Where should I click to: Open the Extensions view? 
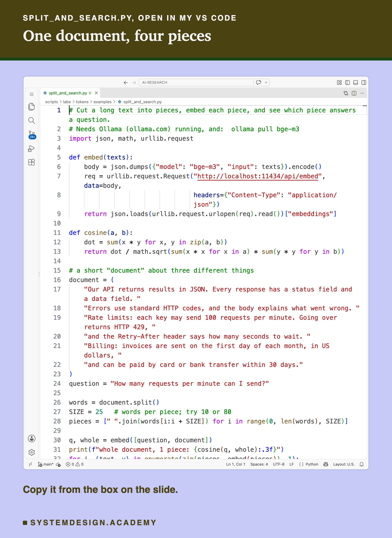click(32, 162)
